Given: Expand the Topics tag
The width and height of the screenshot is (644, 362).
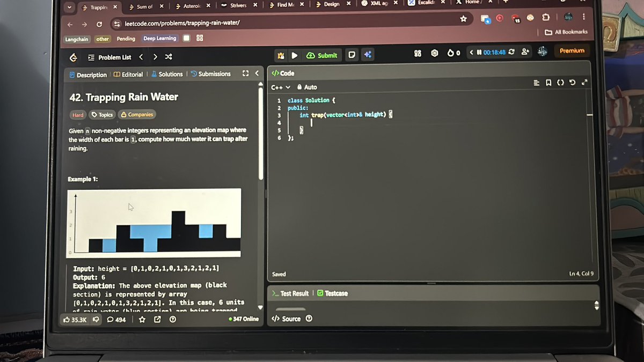Looking at the screenshot, I should click(102, 115).
